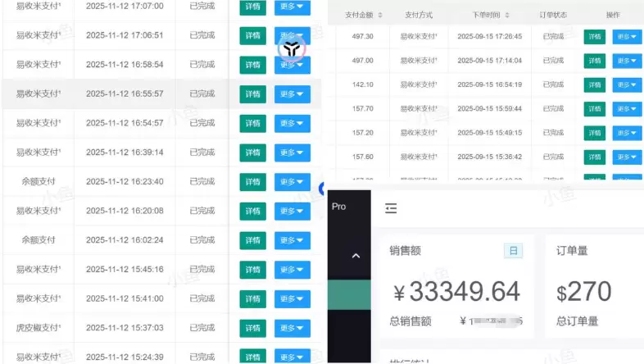Screen dimensions: 644x364
Task: Expand 更多 for the 16:02:24 余额支付 order
Action: pyautogui.click(x=292, y=240)
